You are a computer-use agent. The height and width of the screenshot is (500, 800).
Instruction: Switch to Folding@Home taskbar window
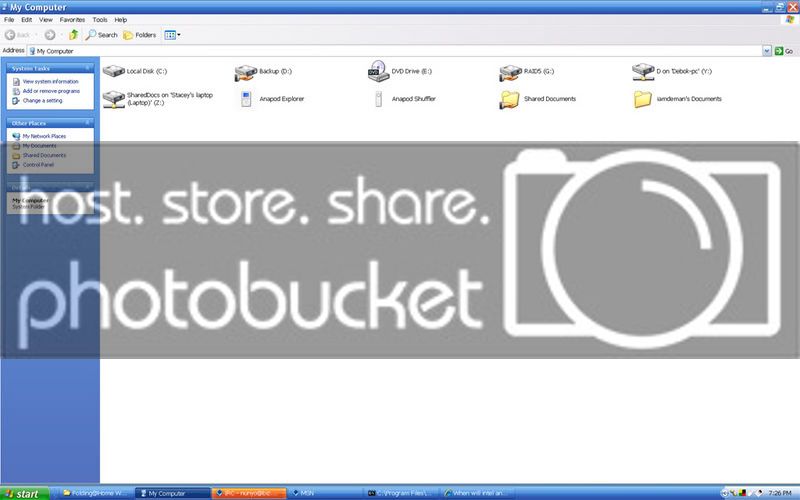point(95,493)
